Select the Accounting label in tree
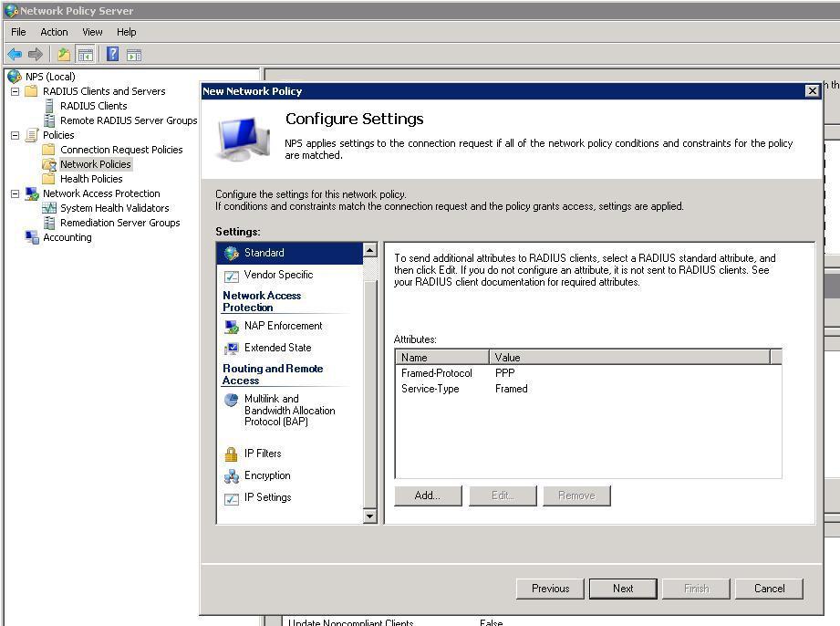The height and width of the screenshot is (626, 840). tap(67, 237)
